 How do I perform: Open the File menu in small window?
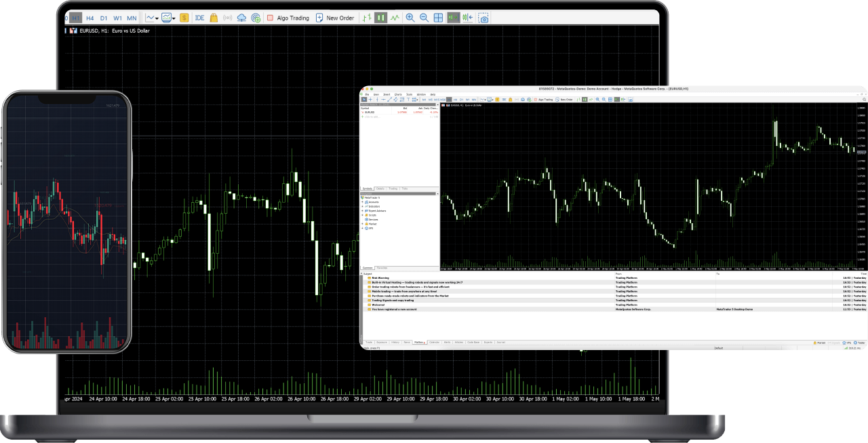(367, 94)
